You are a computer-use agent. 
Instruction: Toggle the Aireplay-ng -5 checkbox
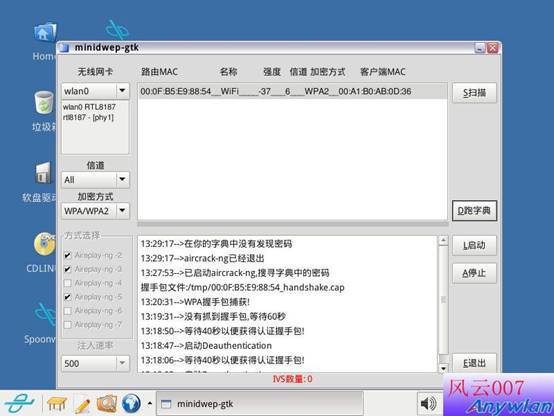(x=68, y=297)
